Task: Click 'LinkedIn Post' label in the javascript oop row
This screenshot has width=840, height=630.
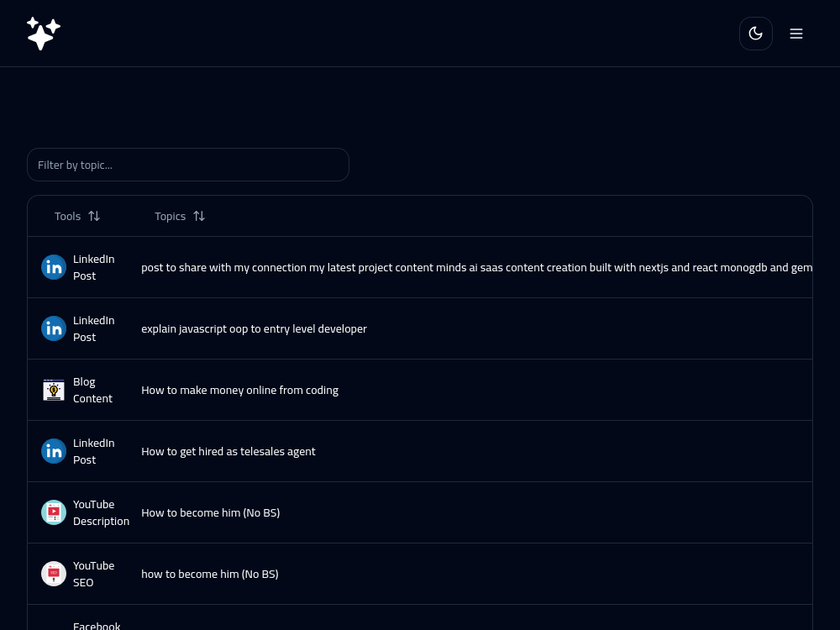Action: click(x=94, y=328)
